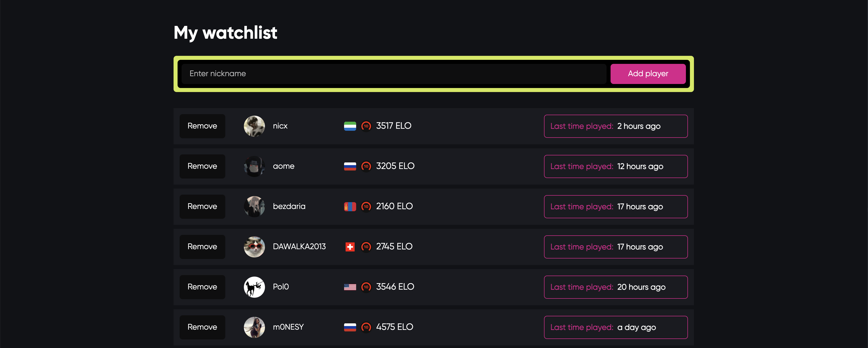Click the Sierra Leone flag next to nicx

coord(350,126)
